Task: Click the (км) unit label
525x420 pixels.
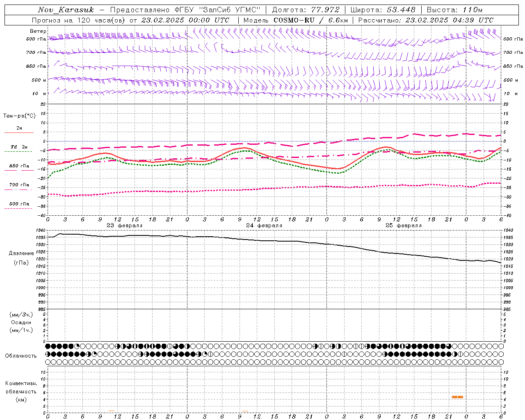Action: pyautogui.click(x=21, y=399)
